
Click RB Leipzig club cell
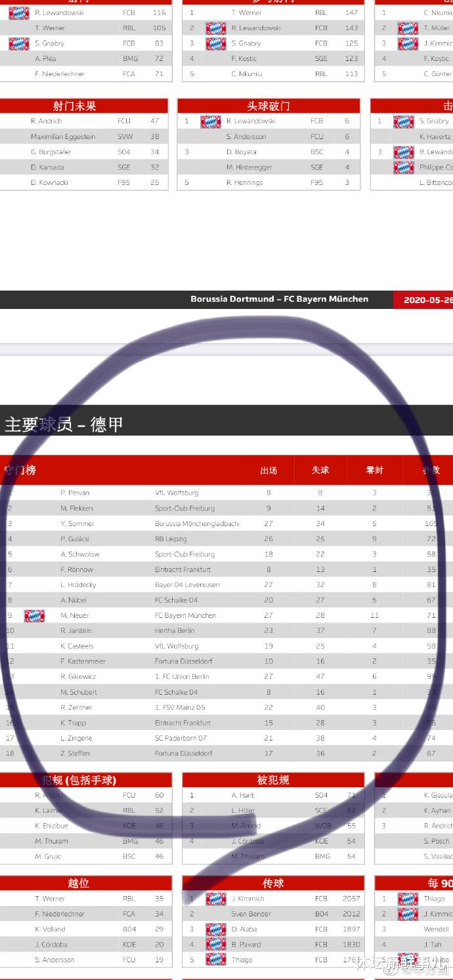(x=171, y=539)
